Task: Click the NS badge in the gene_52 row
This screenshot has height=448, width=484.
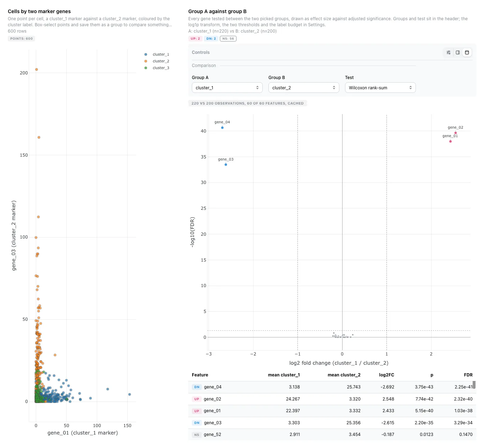Action: tap(197, 435)
